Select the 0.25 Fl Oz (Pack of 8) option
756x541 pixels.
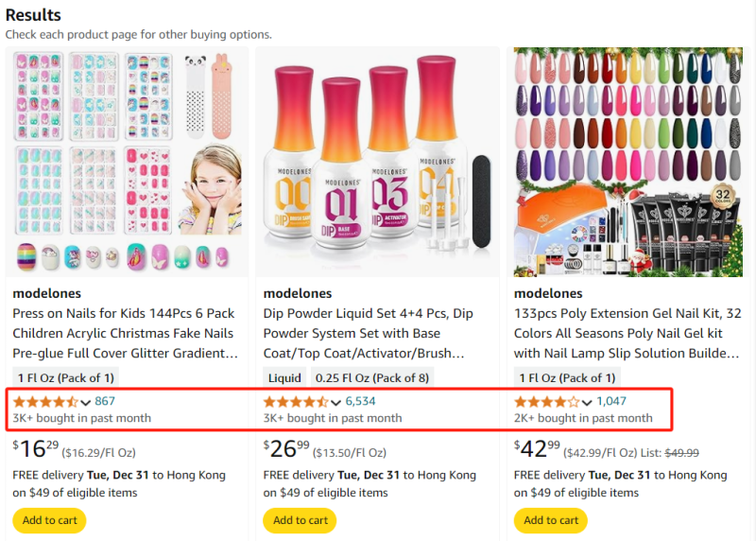coord(371,377)
